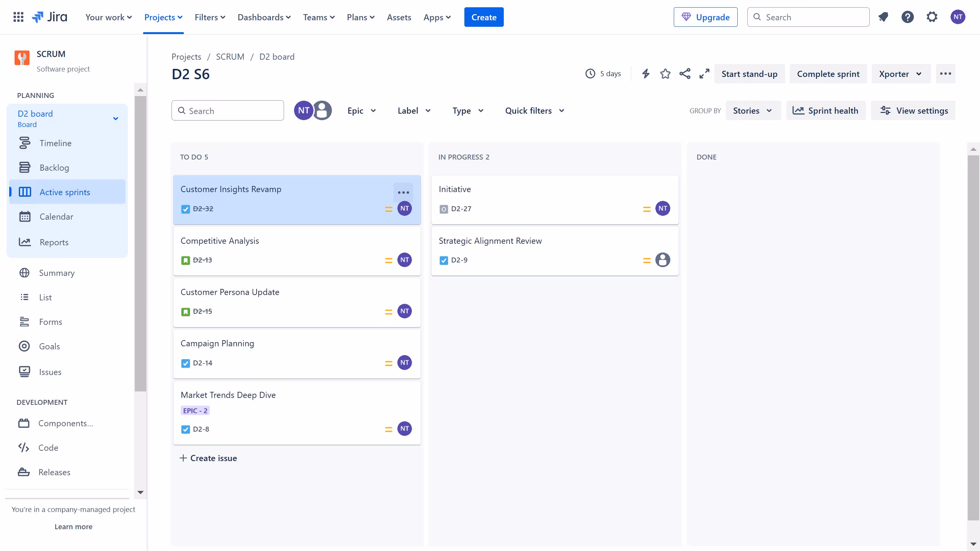Star the D2 S6 board as favorite
This screenshot has width=980, height=551.
click(x=665, y=73)
